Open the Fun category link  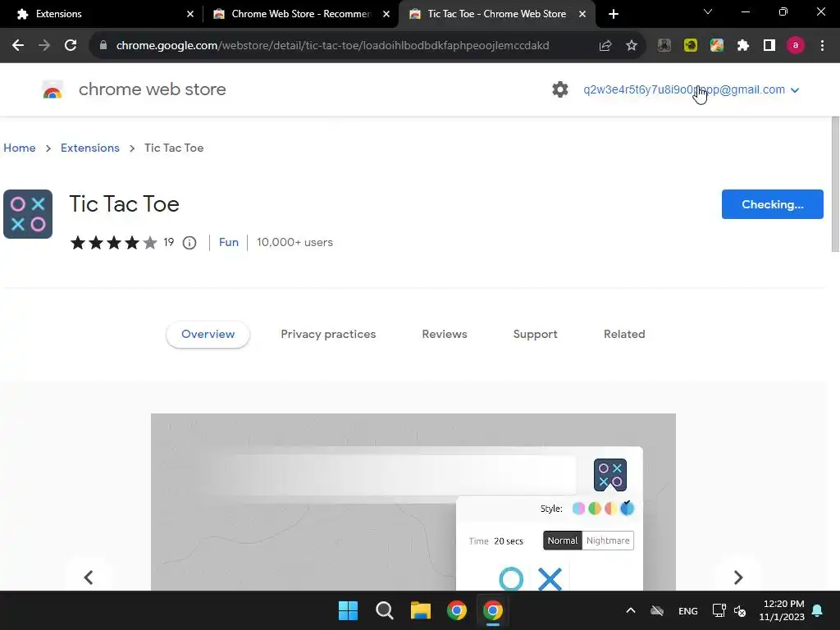tap(229, 242)
